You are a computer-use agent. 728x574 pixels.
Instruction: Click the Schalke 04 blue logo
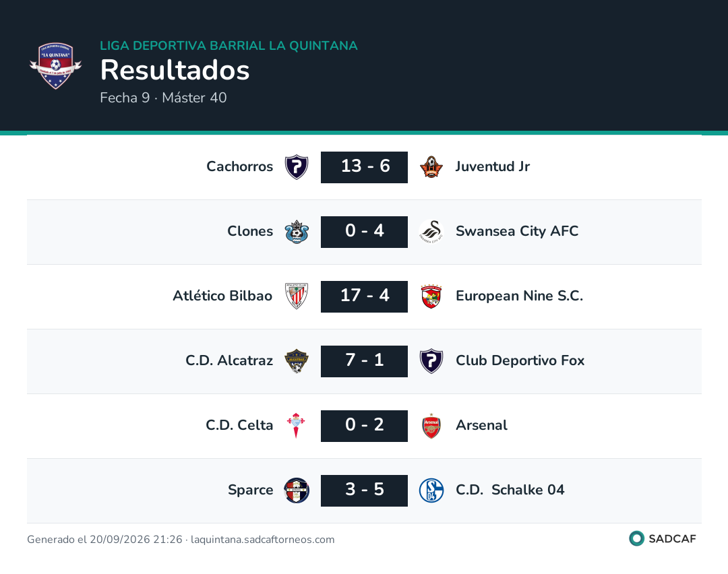tap(431, 490)
